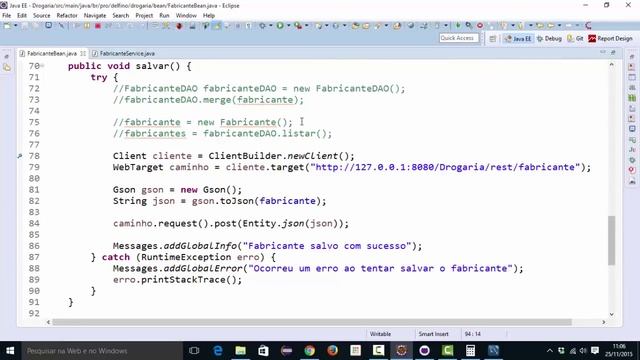Open the Source menu

[42, 16]
